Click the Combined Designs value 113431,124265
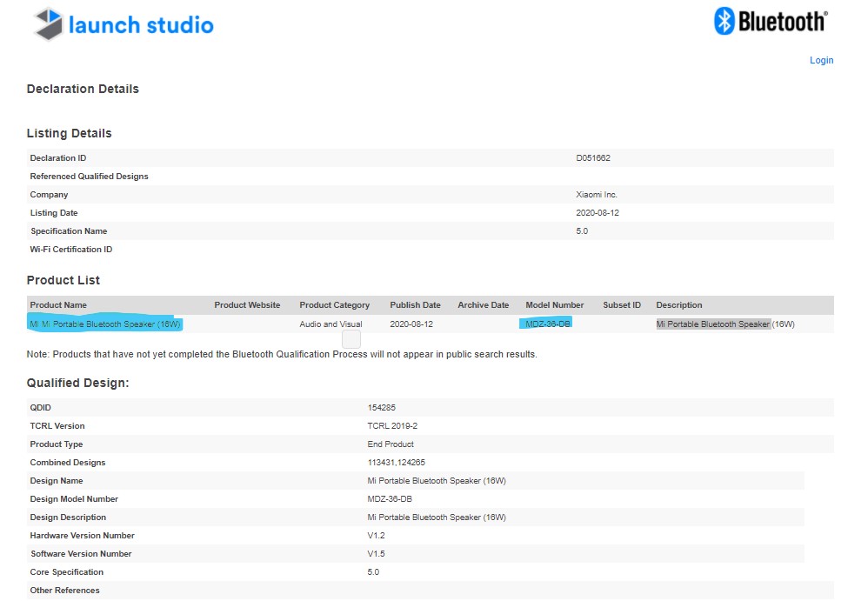Viewport: 868px width, 601px height. click(396, 462)
